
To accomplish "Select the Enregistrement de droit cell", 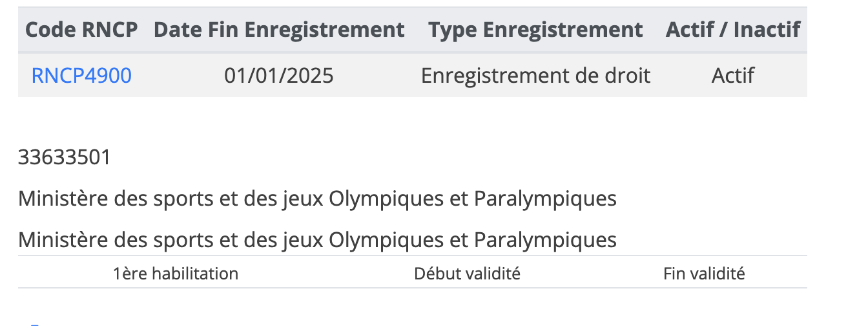I will [535, 76].
